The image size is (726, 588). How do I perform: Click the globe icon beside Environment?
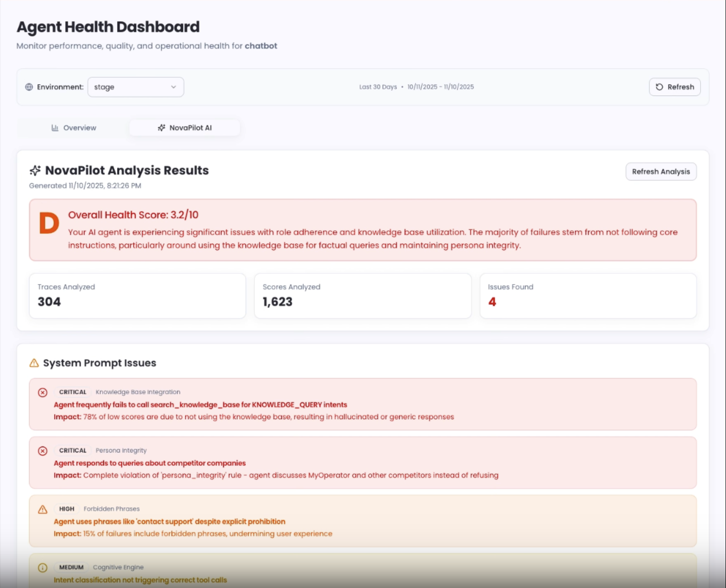click(29, 87)
